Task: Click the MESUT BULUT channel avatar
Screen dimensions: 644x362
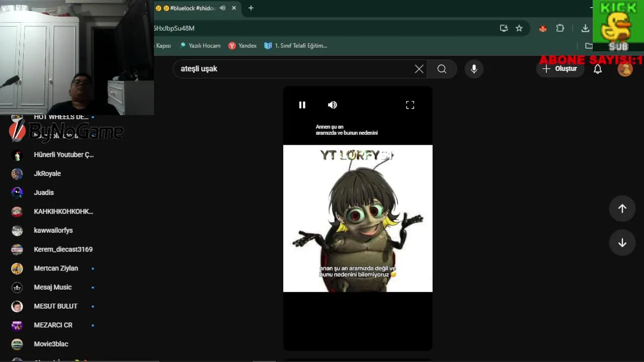Action: [17, 306]
